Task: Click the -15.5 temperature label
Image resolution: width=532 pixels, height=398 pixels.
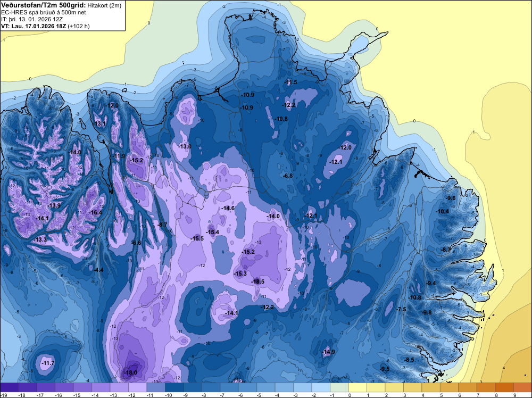Action: coord(197,238)
